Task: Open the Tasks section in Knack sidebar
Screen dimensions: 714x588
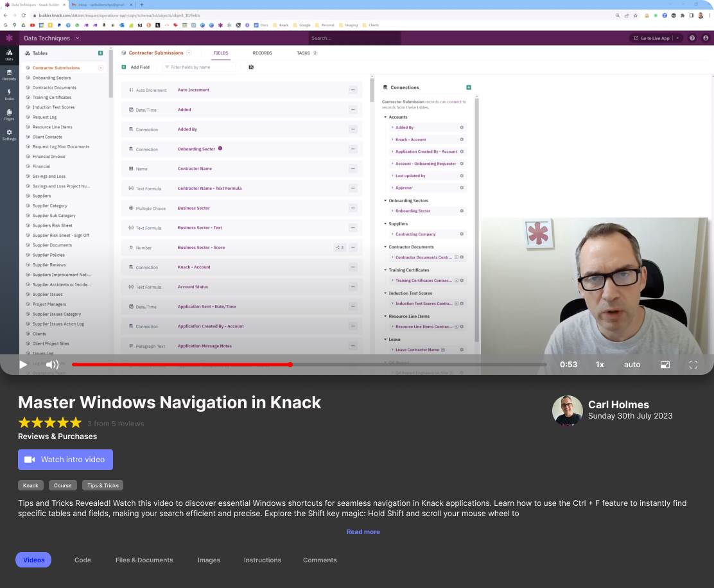Action: [9, 94]
